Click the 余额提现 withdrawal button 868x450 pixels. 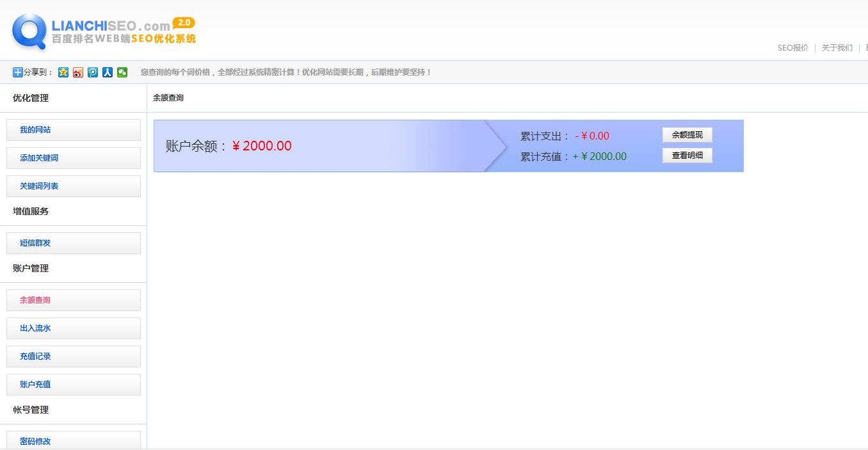coord(687,135)
